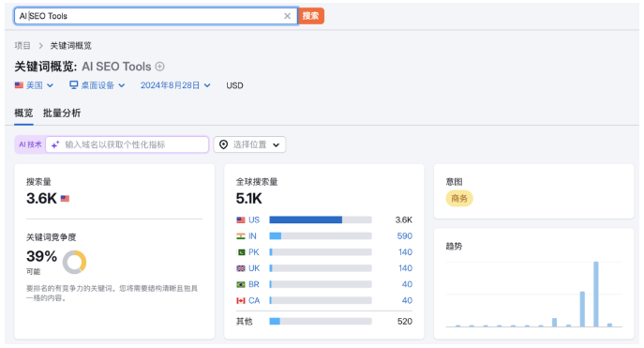Open the 桌面设备 device dropdown
The image size is (644, 348).
(97, 85)
